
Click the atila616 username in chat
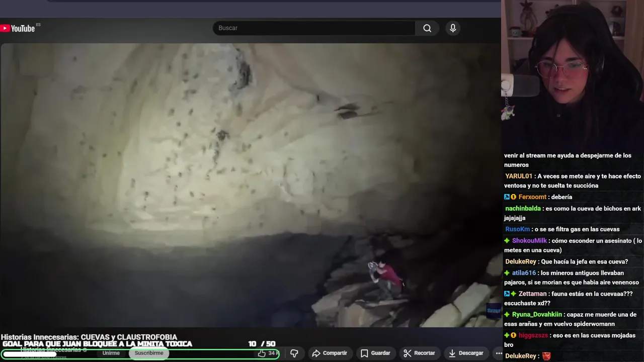click(x=524, y=273)
